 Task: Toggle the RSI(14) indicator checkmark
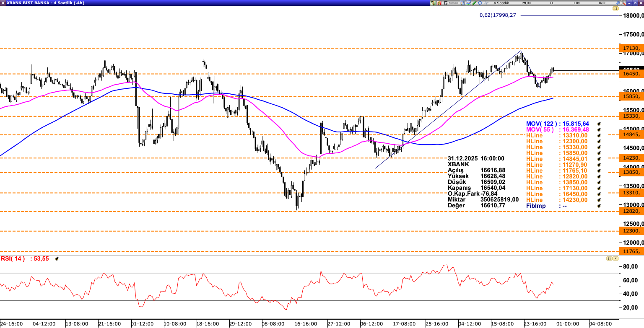click(57, 259)
